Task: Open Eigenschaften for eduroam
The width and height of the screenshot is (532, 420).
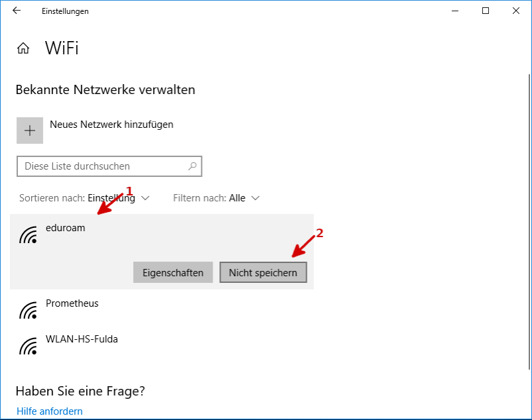Action: click(x=172, y=272)
